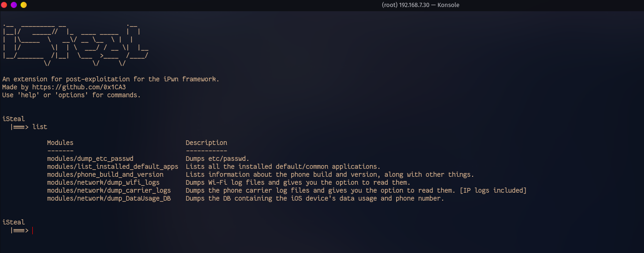The height and width of the screenshot is (253, 644).
Task: Click the Konsole window title text
Action: [421, 5]
